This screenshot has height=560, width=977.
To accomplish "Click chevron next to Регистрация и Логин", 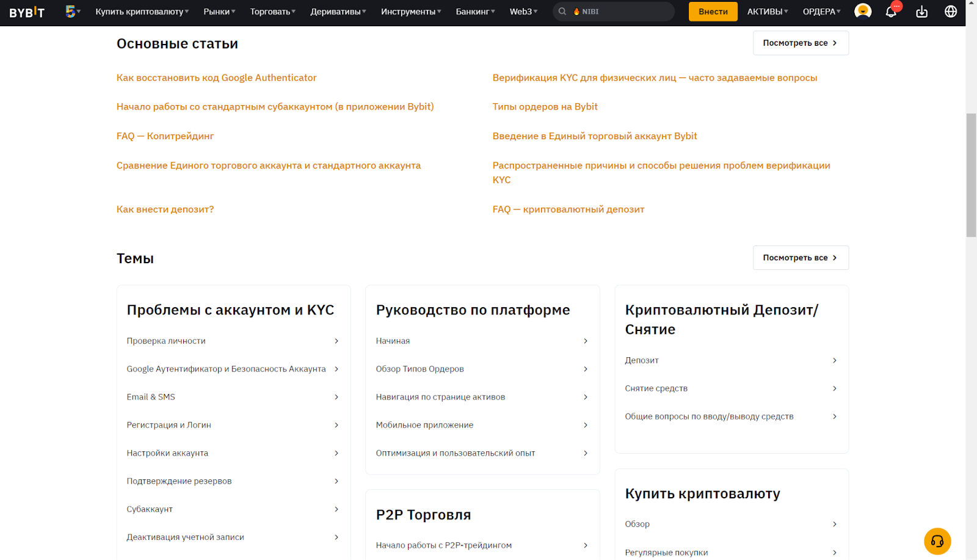I will 336,425.
